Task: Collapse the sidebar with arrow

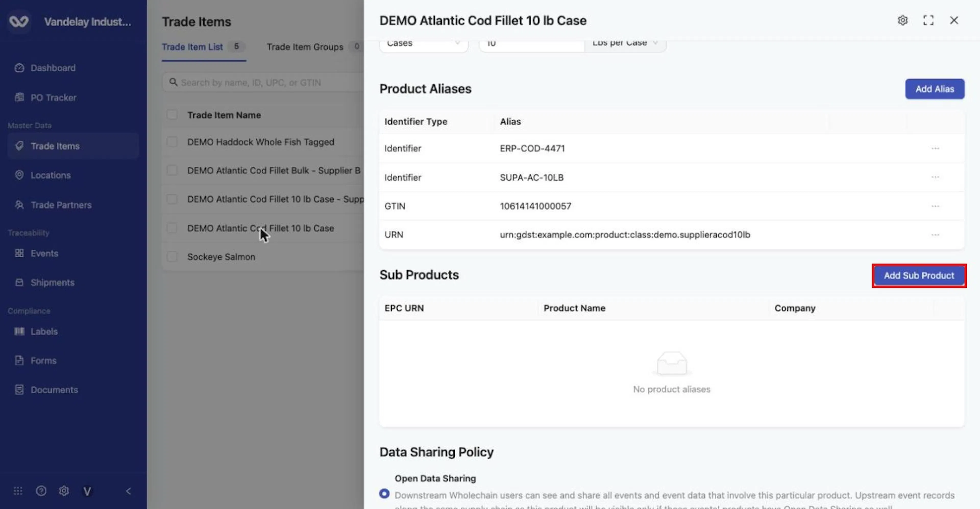Action: point(128,491)
